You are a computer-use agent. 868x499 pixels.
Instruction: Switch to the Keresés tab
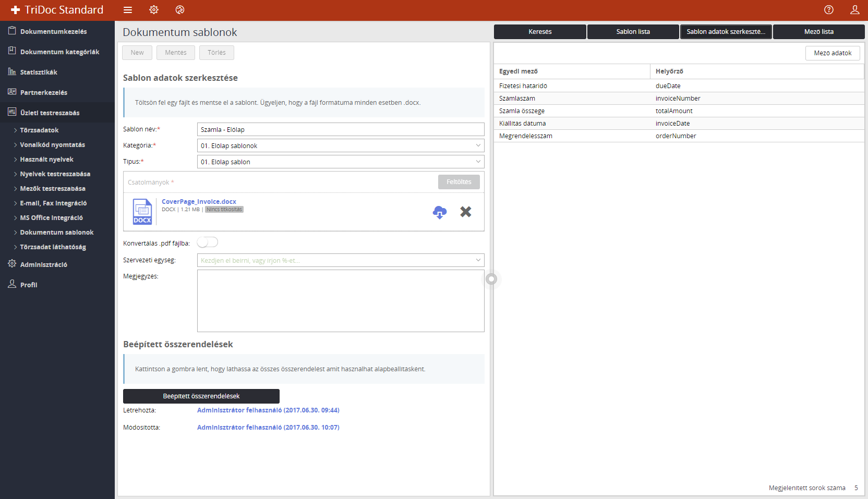click(x=540, y=32)
